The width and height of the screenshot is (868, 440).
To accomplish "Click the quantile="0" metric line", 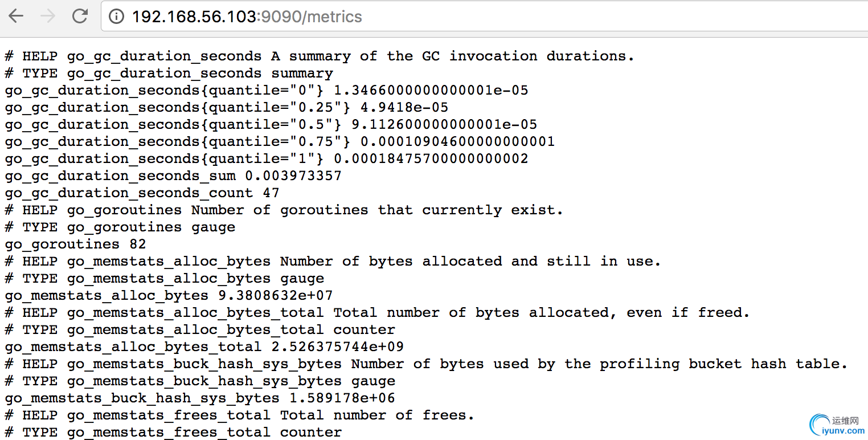I will coord(267,91).
